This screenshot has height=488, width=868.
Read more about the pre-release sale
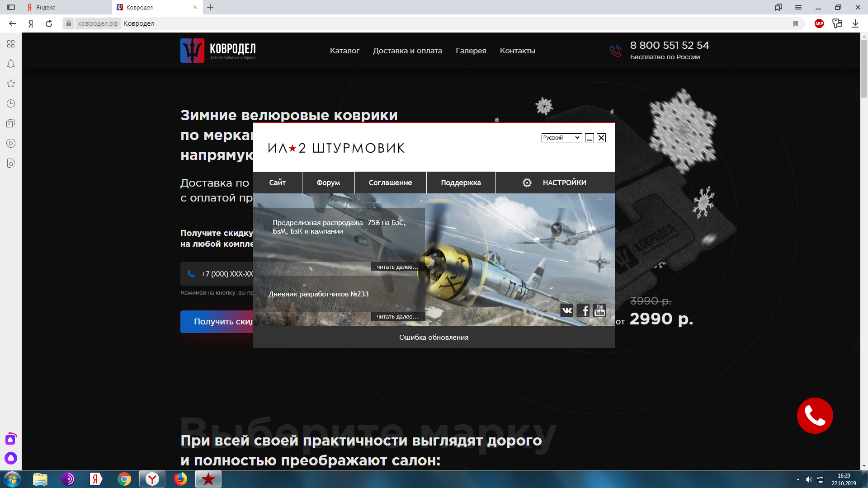click(x=397, y=267)
